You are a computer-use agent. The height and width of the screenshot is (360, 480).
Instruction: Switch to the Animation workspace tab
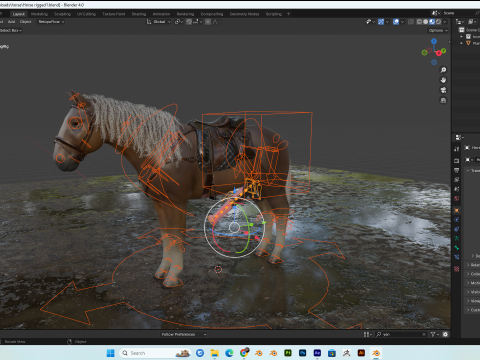tap(161, 14)
